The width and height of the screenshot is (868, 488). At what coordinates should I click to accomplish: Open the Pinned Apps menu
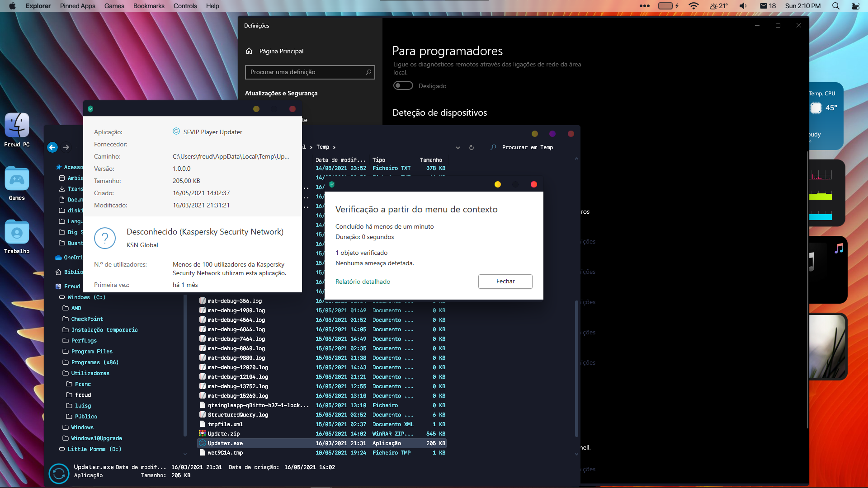tap(77, 6)
